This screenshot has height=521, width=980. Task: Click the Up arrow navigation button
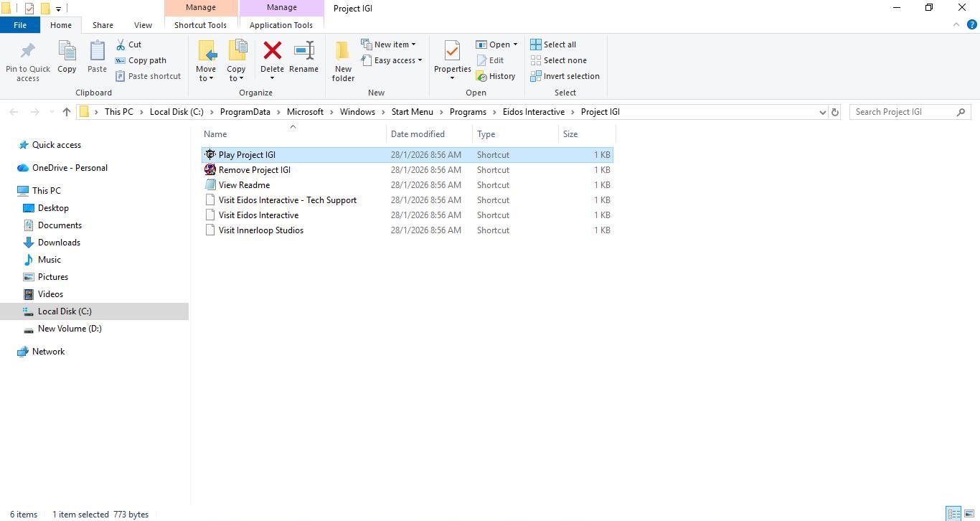tap(67, 112)
